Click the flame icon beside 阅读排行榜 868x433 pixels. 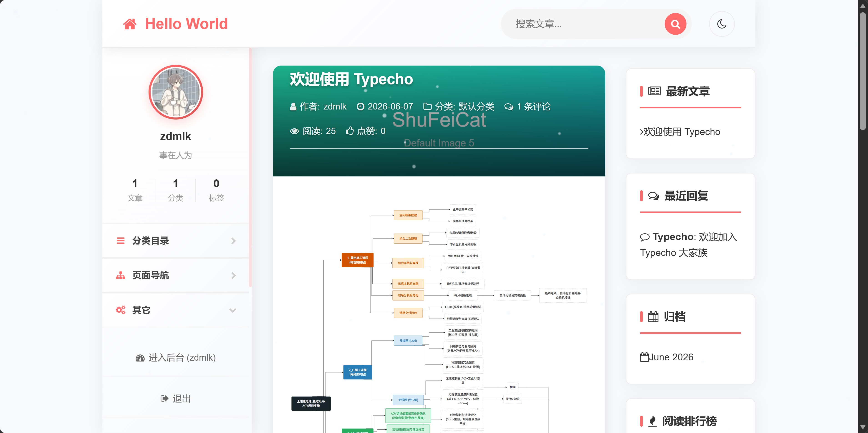(653, 421)
